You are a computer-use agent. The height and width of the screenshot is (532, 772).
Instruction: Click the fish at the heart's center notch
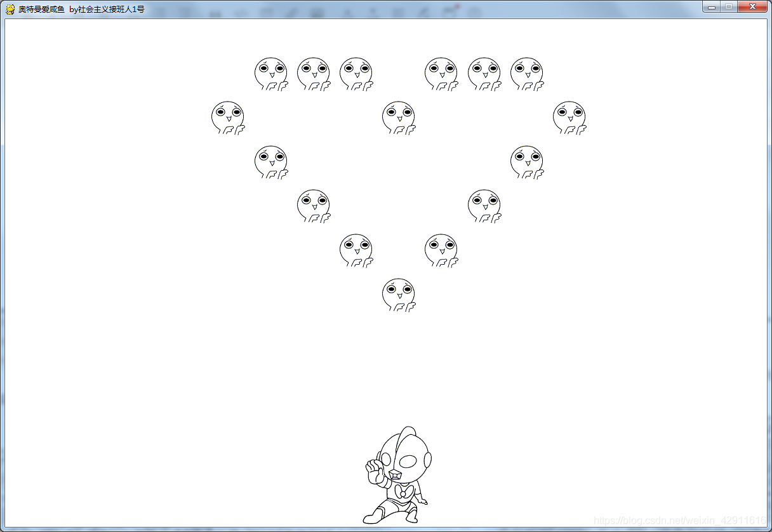tap(399, 118)
